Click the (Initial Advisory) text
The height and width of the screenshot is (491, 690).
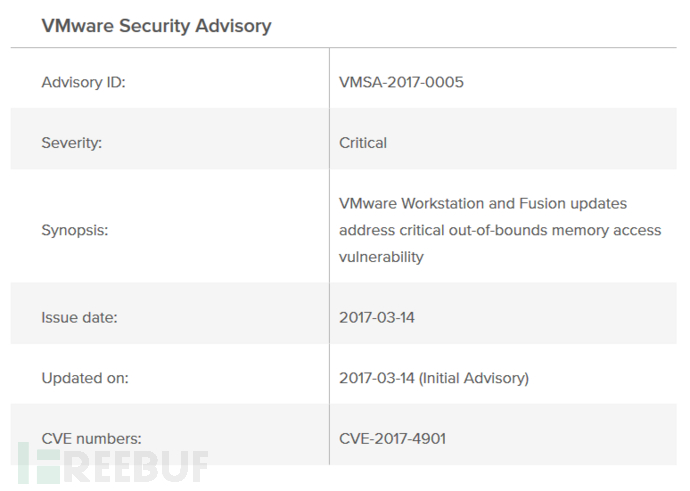[x=474, y=378]
